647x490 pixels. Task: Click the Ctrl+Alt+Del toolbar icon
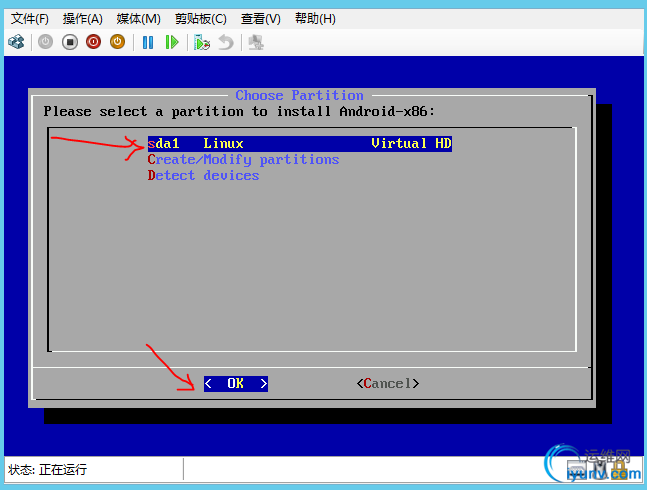coord(16,42)
